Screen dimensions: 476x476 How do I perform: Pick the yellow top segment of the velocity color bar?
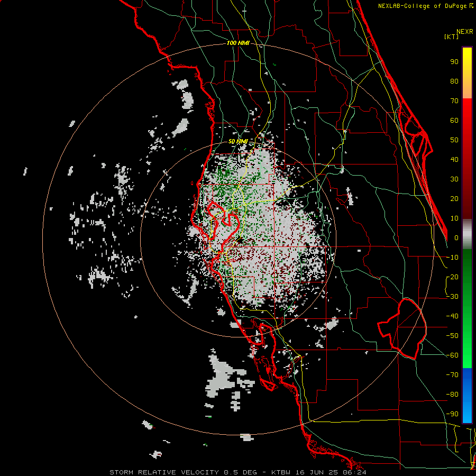pos(467,73)
